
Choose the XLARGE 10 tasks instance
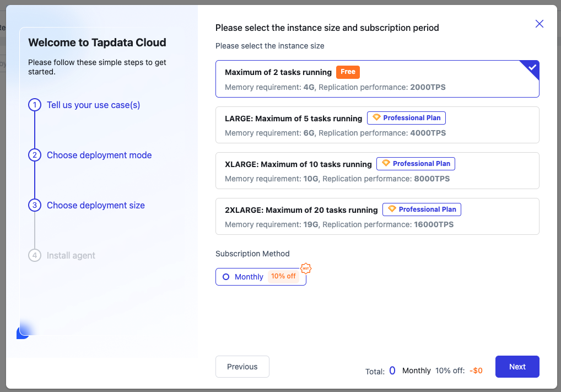coord(377,170)
